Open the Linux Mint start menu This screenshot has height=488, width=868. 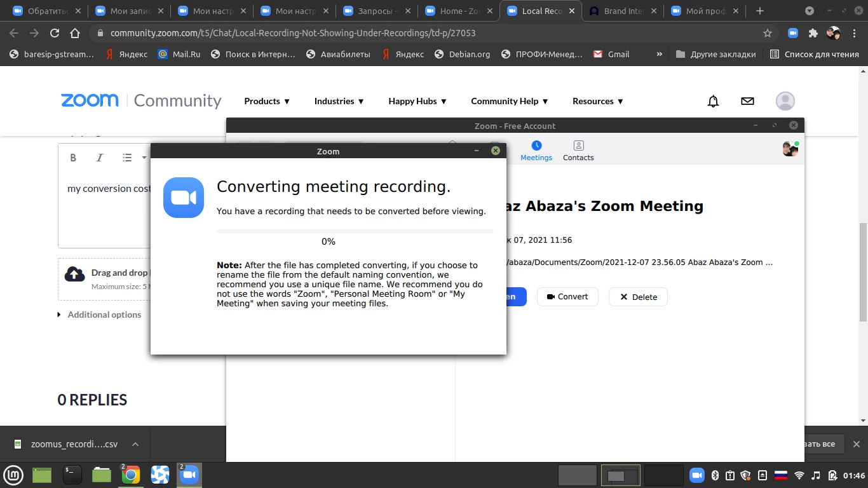[14, 475]
